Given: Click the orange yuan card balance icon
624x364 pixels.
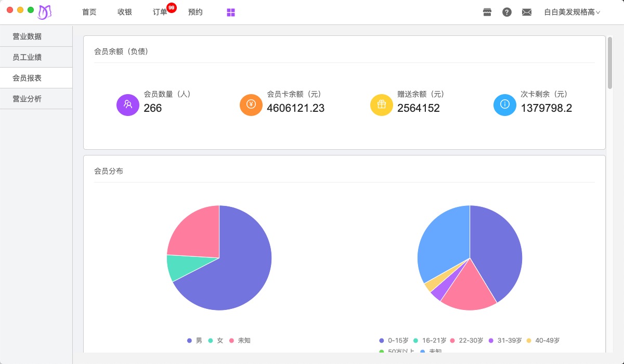Looking at the screenshot, I should click(x=251, y=105).
